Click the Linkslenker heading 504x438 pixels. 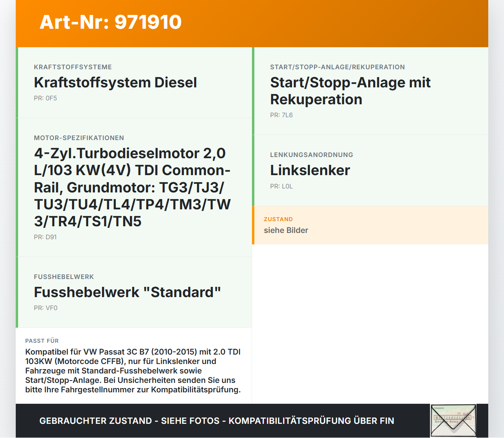310,170
